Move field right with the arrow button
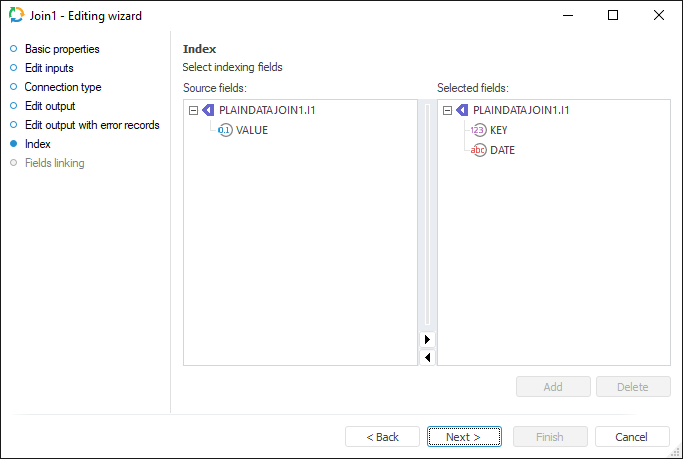Screen dimensions: 683x459 coord(428,340)
